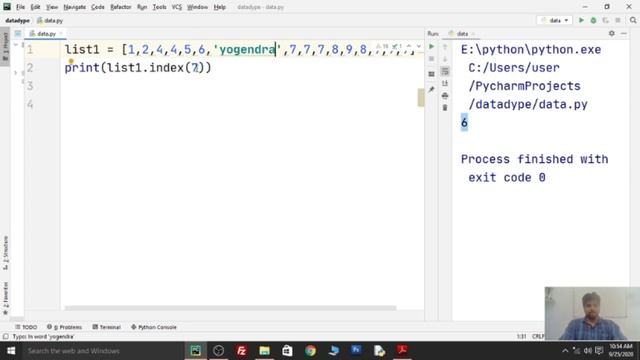
Task: Open the Project tool window sidebar tab
Action: [x=5, y=46]
